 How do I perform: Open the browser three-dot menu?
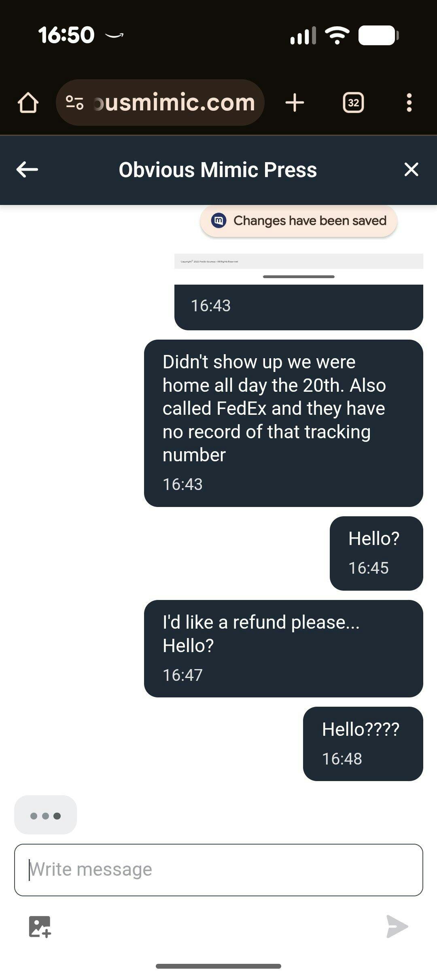(x=409, y=103)
